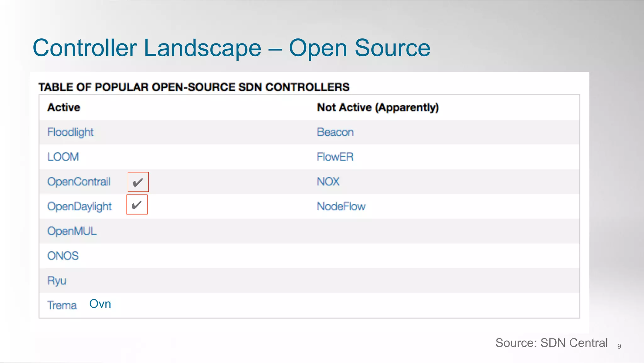Screen dimensions: 644x363
Task: Click the LOOM controller link
Action: click(x=63, y=157)
